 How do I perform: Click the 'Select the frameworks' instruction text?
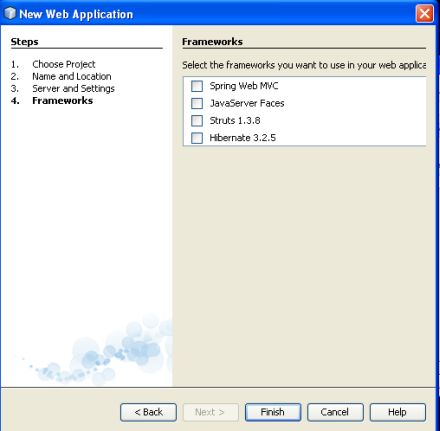click(x=304, y=65)
